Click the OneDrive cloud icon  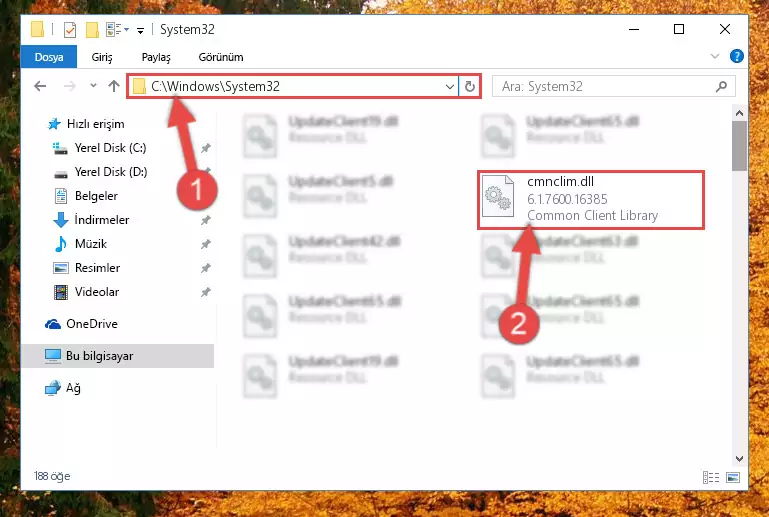click(53, 324)
